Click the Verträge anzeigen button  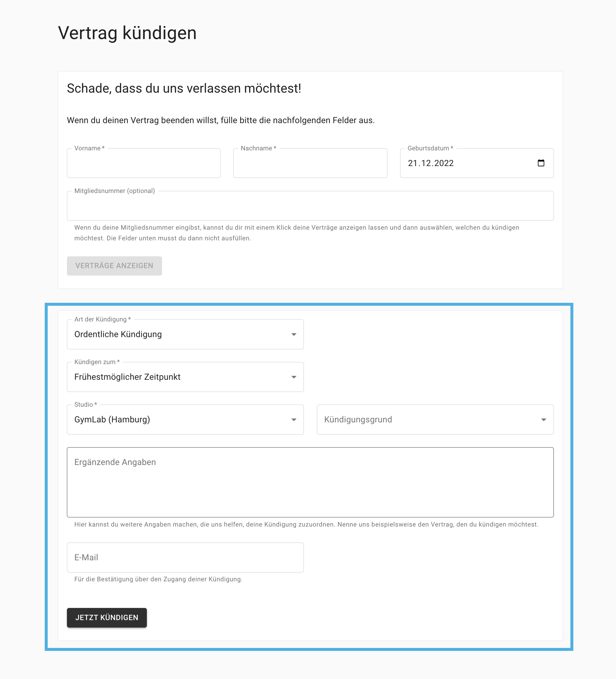[114, 266]
